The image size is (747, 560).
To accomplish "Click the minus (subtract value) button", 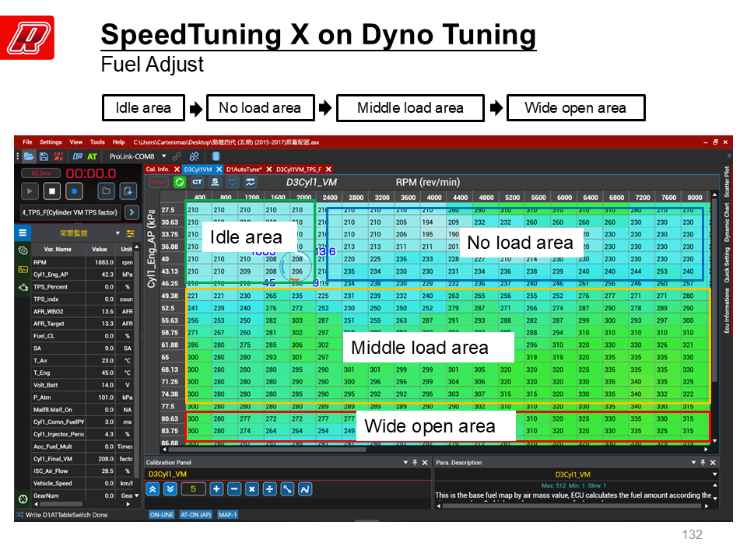I will (x=234, y=489).
